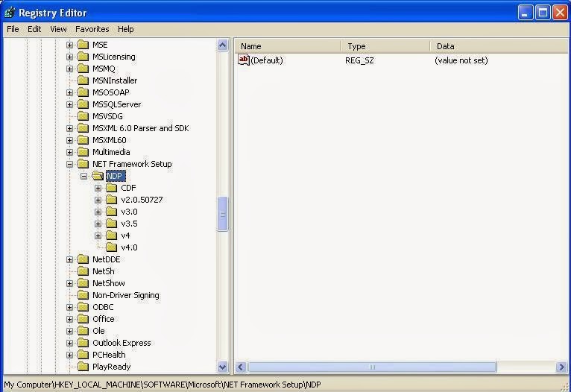The image size is (571, 392).
Task: Select the NET Framework Setup key label
Action: [132, 164]
